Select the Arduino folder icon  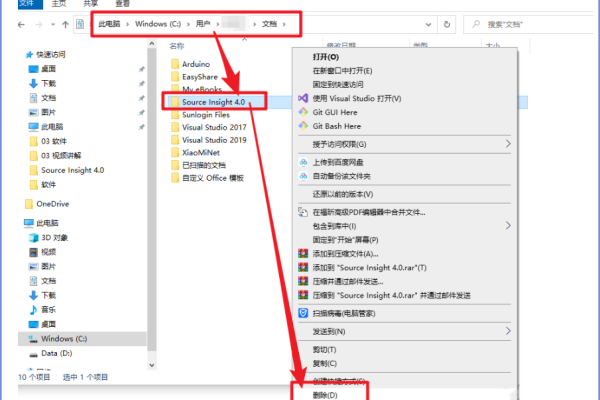tap(175, 64)
